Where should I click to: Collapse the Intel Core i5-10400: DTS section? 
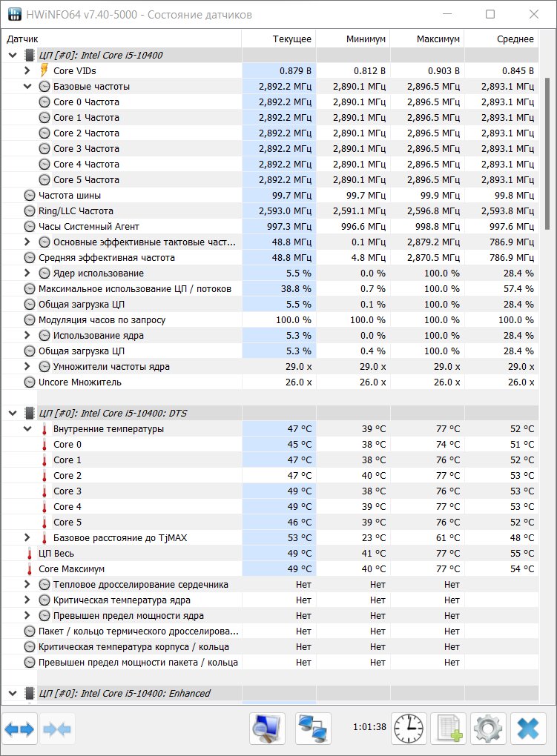click(x=13, y=413)
